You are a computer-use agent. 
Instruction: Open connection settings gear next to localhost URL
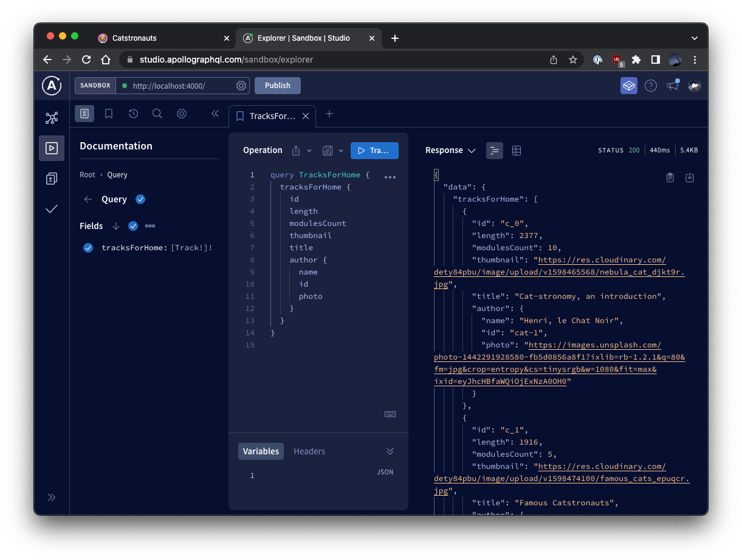[x=241, y=86]
